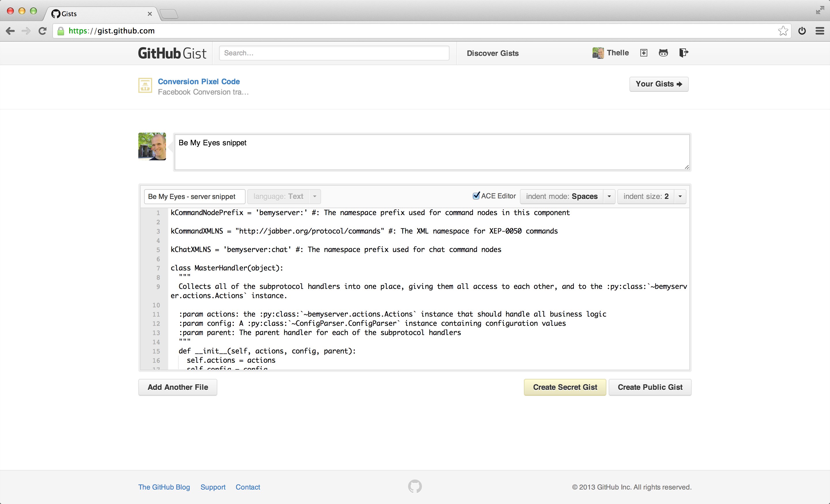
Task: Open the indent size dropdown
Action: click(x=680, y=196)
